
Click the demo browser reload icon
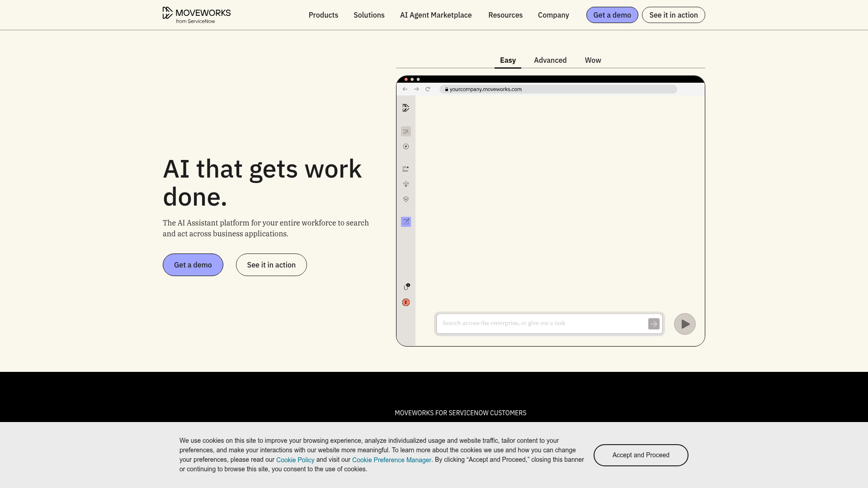pos(428,89)
